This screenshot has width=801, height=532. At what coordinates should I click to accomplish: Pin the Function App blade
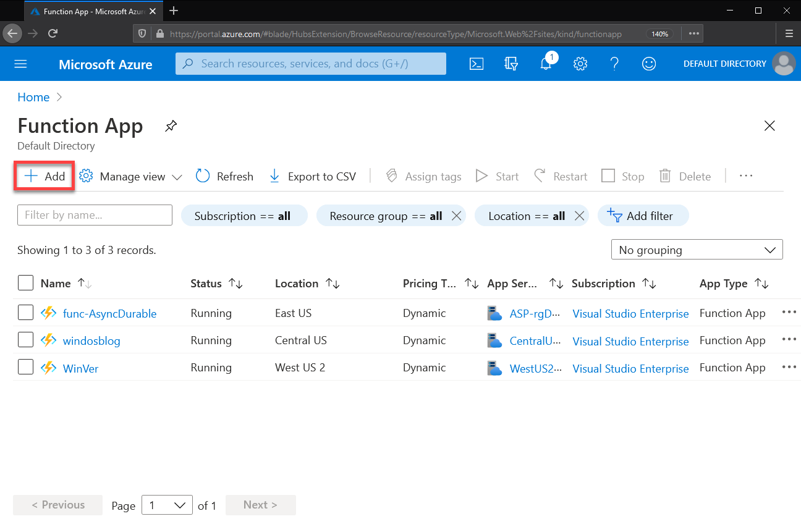171,126
